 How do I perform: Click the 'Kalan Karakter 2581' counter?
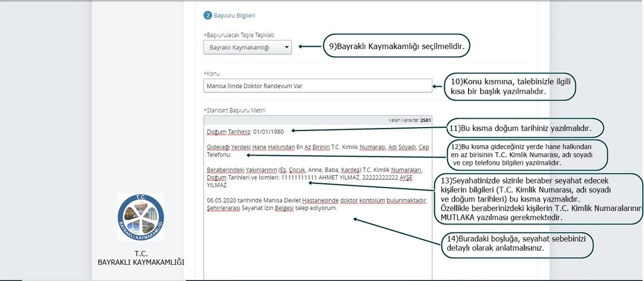pyautogui.click(x=409, y=120)
